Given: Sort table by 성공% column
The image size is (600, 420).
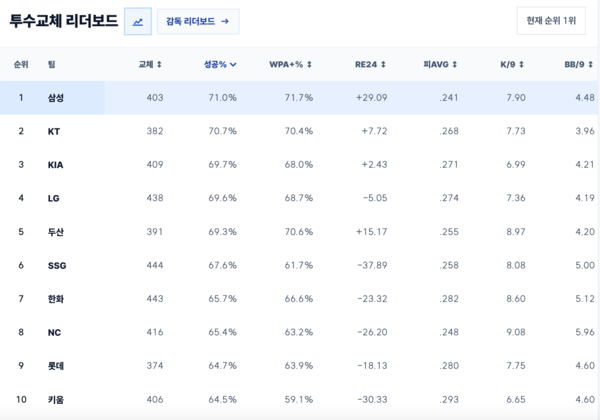Looking at the screenshot, I should point(220,64).
